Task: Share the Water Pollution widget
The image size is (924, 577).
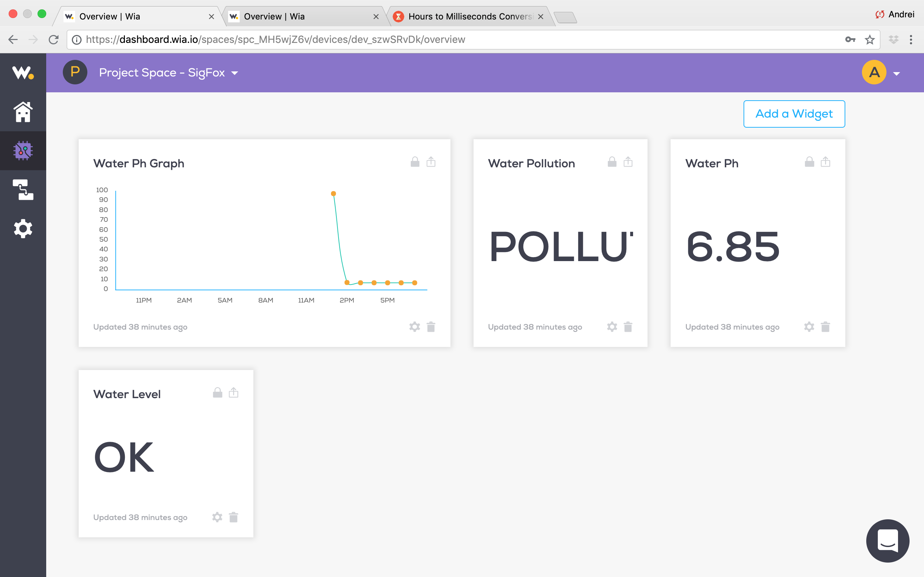Action: [628, 162]
